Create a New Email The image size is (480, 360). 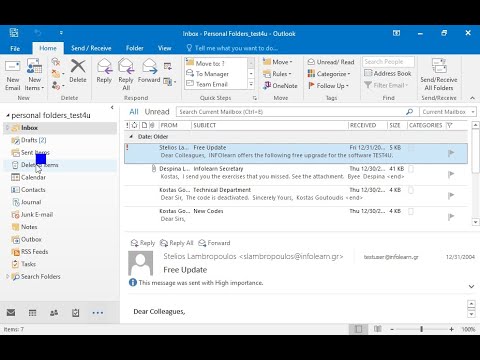point(13,75)
